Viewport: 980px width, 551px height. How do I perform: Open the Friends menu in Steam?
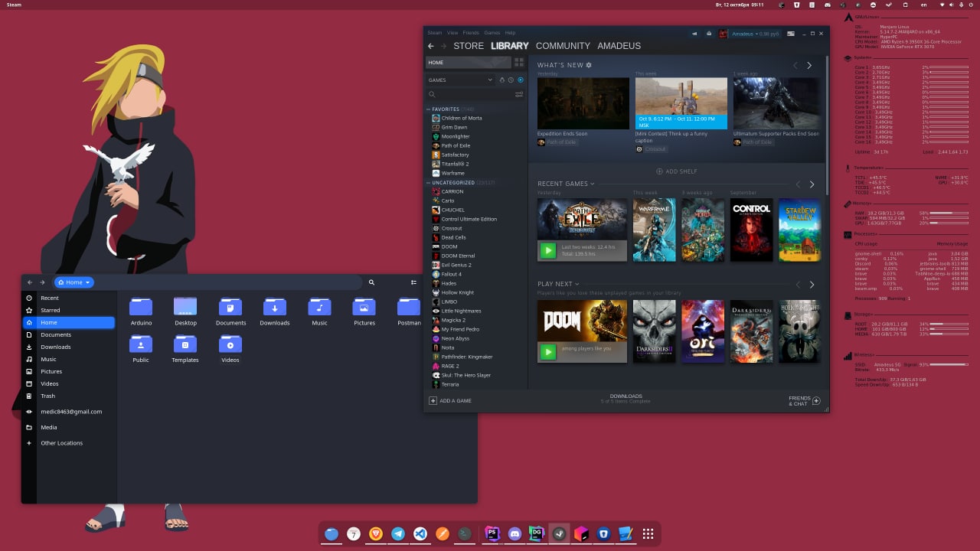point(471,33)
